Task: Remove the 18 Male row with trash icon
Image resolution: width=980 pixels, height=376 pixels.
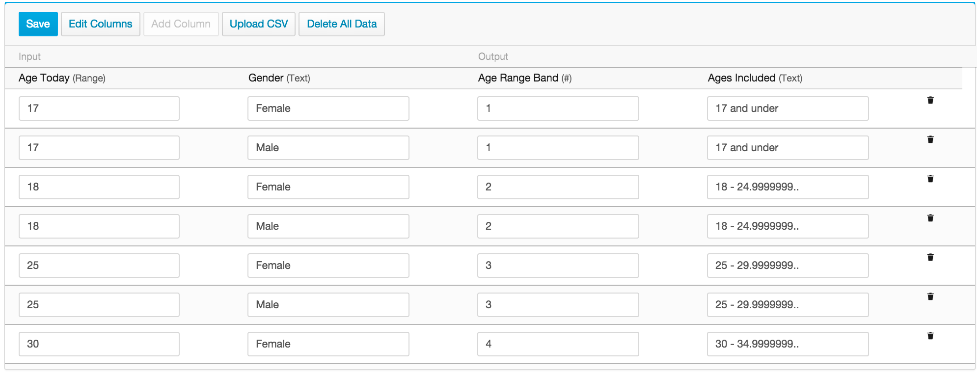Action: [930, 218]
